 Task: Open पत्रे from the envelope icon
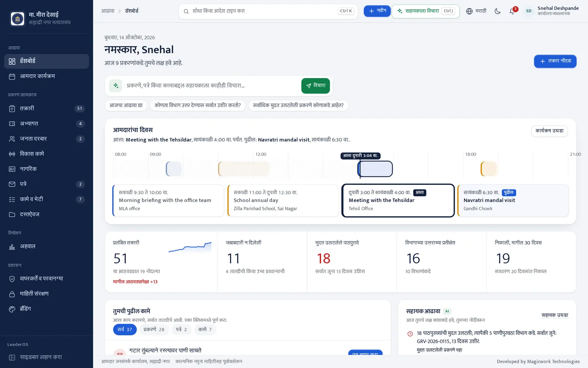coord(12,184)
